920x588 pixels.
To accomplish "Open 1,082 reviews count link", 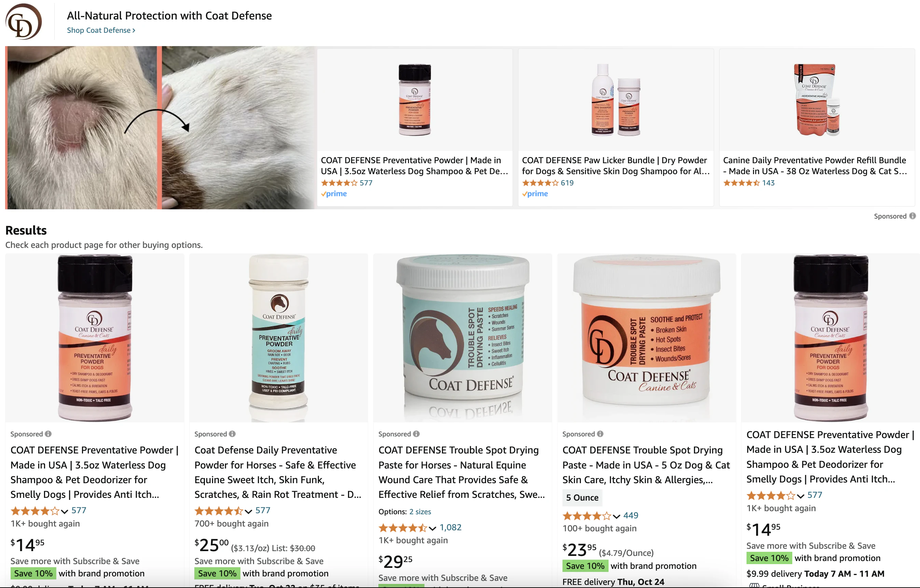I will tap(450, 527).
